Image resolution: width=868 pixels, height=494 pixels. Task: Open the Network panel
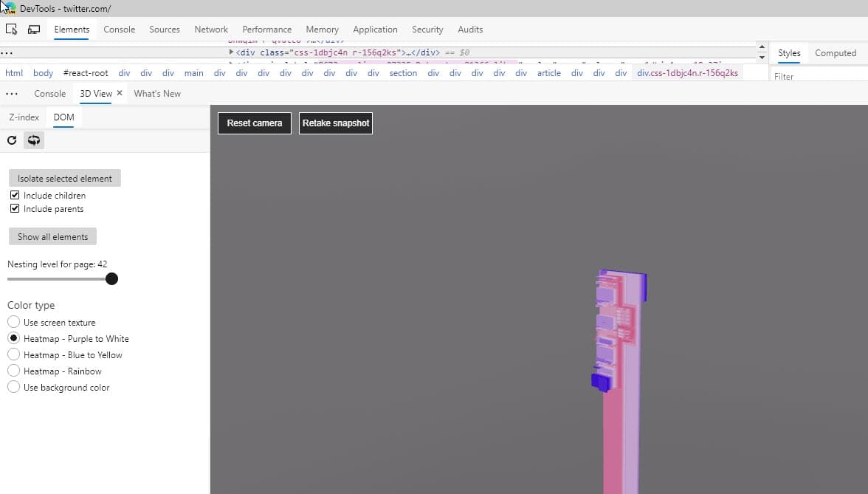click(x=211, y=30)
